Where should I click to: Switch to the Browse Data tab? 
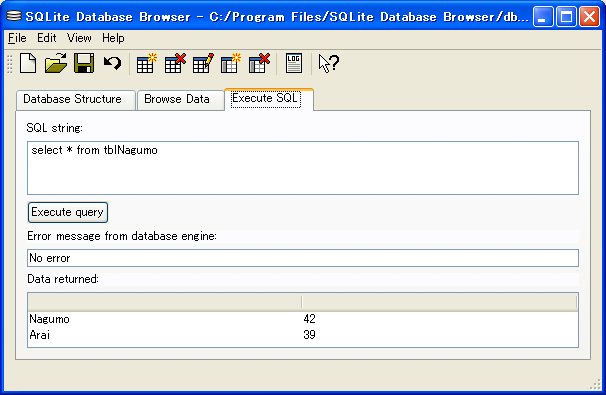(x=180, y=100)
